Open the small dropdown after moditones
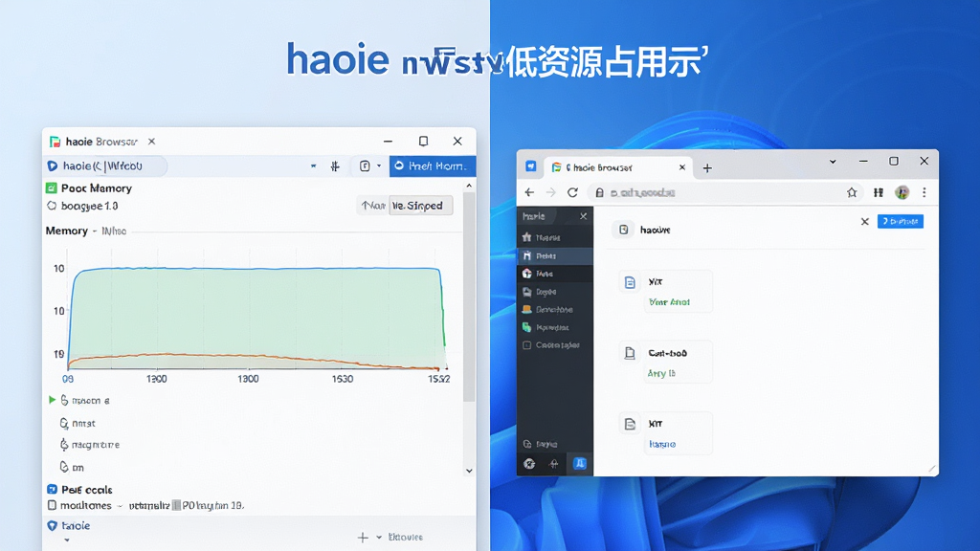 pyautogui.click(x=120, y=506)
